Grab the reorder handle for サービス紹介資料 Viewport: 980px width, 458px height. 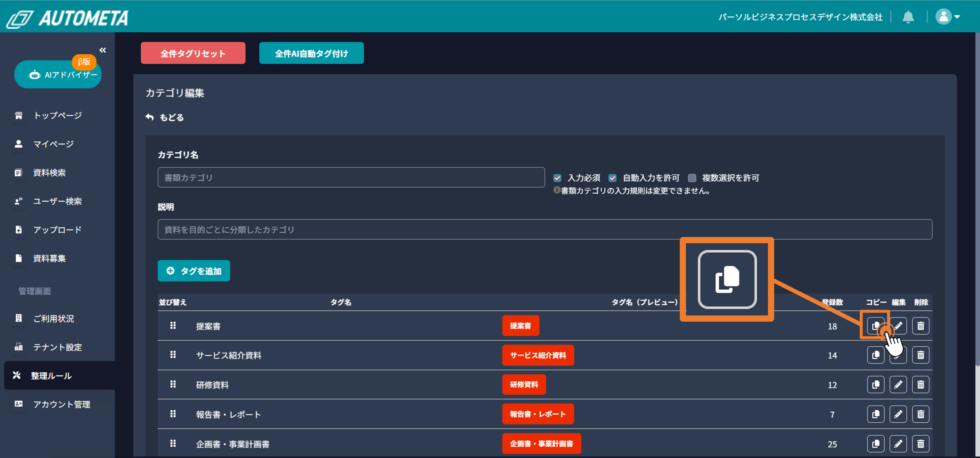click(173, 355)
